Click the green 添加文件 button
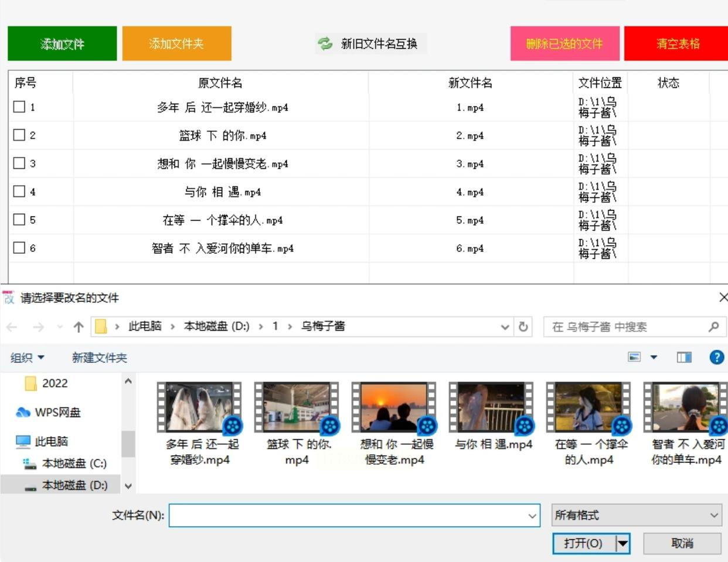This screenshot has height=562, width=728. 62,43
